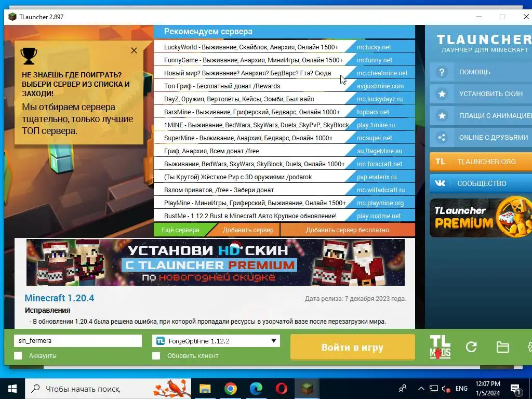The width and height of the screenshot is (532, 399).
Task: Click the ENG language indicator
Action: point(461,389)
